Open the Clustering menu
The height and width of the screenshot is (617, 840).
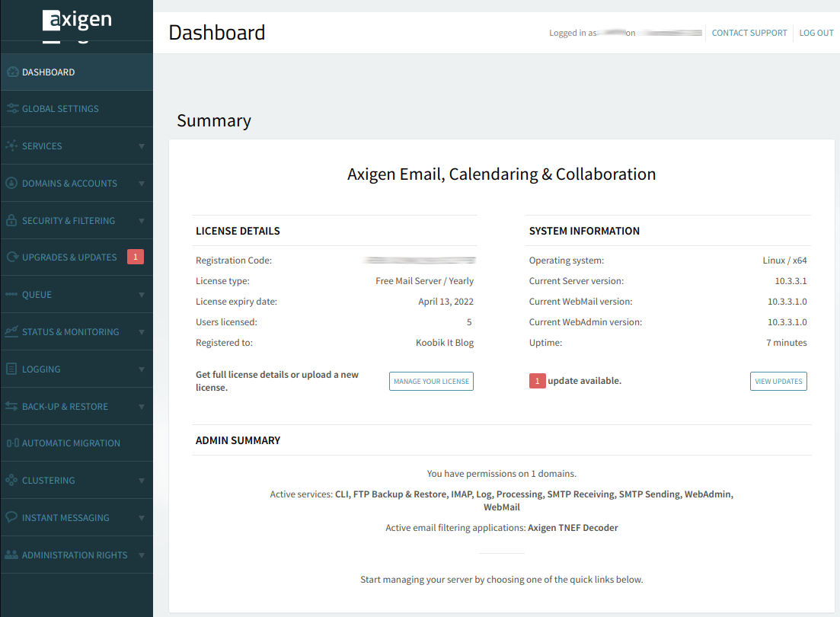(x=77, y=481)
